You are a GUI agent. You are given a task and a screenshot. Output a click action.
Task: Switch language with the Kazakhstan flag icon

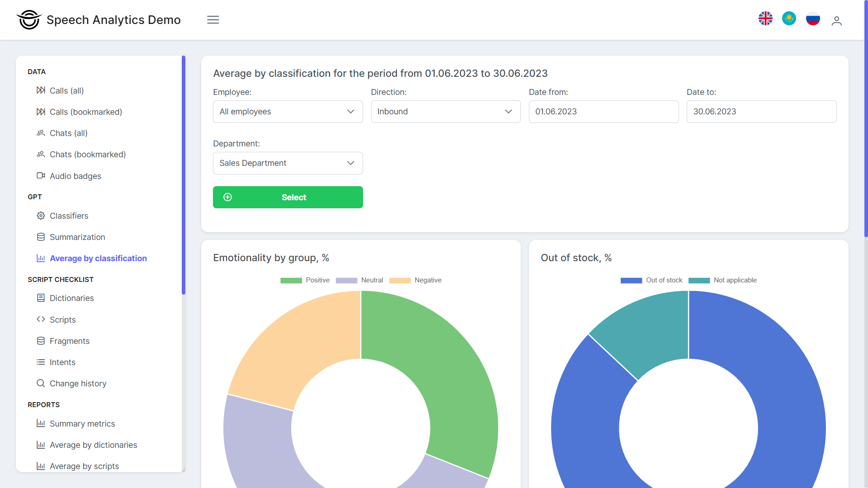tap(789, 19)
